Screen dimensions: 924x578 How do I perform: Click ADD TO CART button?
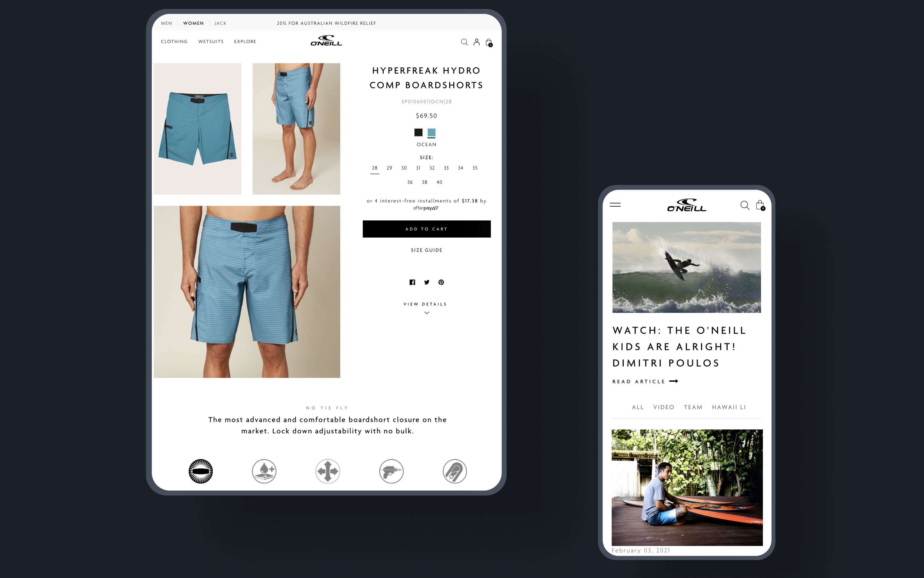[425, 228]
